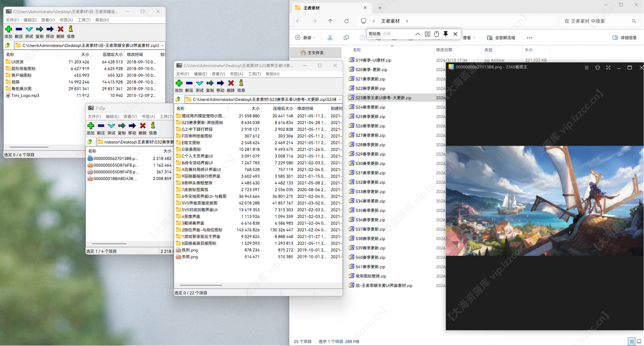Image resolution: width=644 pixels, height=346 pixels.
Task: Click the search magnifier in Explorer search box
Action: coord(634,21)
